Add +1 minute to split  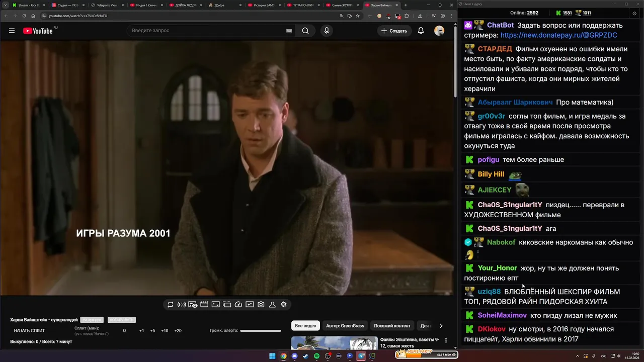pos(141,331)
